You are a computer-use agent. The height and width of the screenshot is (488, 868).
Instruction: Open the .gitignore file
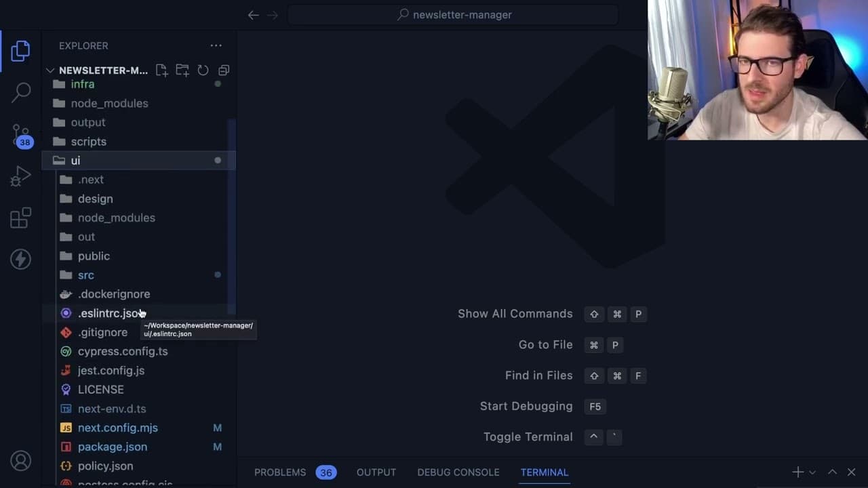[138, 332]
